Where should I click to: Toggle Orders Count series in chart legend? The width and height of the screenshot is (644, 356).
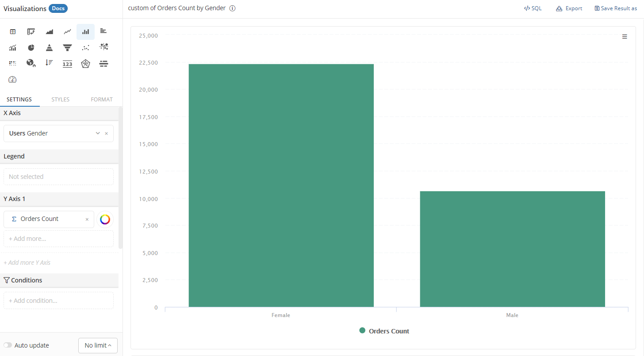coord(384,331)
